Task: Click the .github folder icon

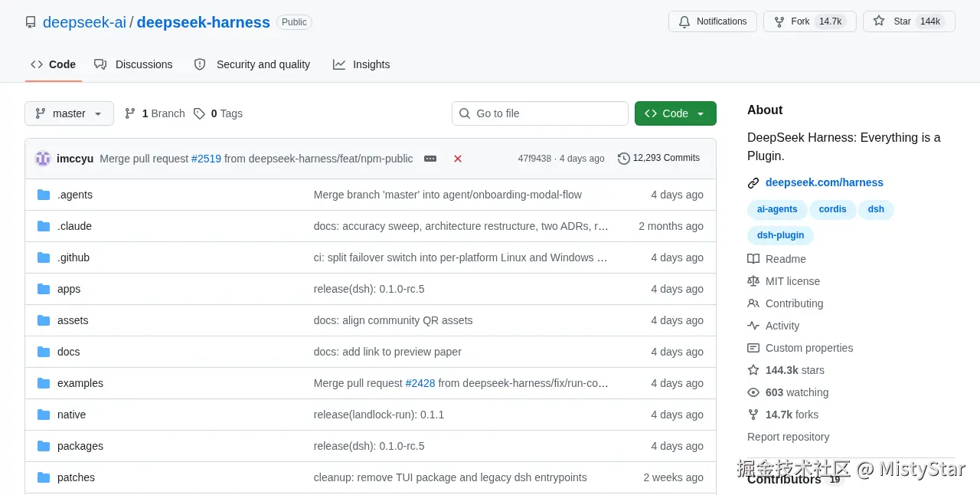Action: [x=44, y=257]
